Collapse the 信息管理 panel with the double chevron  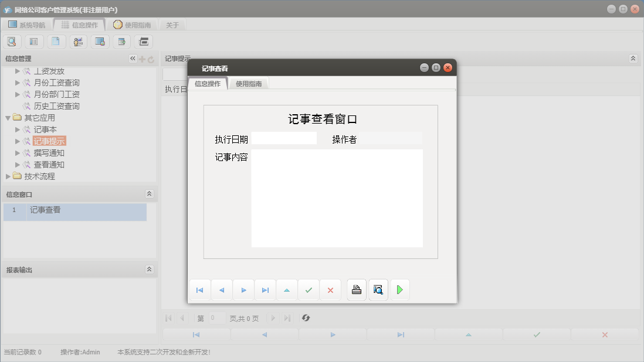[133, 58]
